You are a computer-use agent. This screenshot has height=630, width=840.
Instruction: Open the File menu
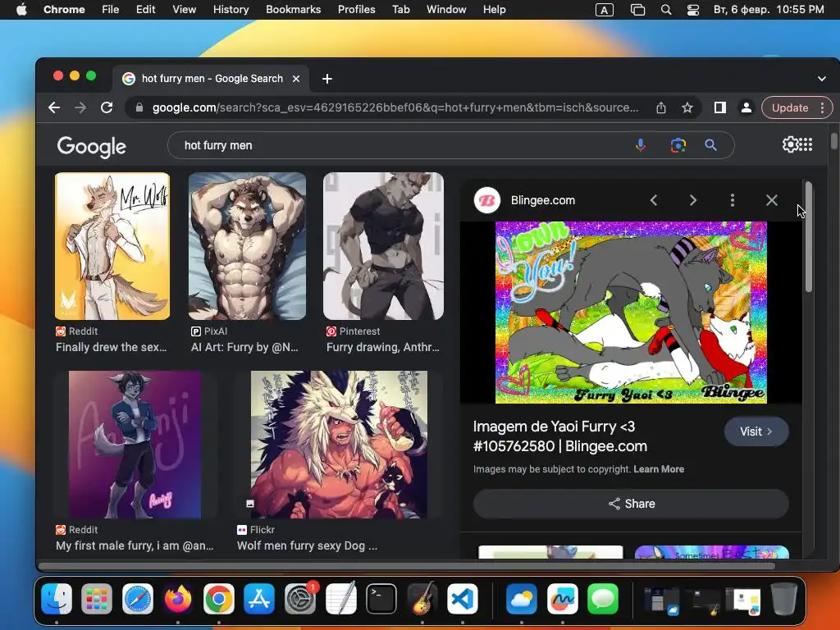(x=111, y=10)
